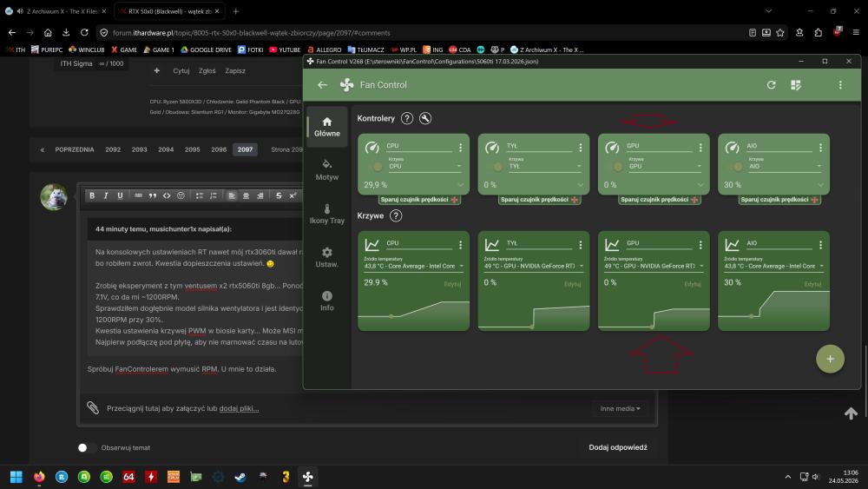Open Firefox from the Windows taskbar
This screenshot has width=868, height=489.
(39, 476)
